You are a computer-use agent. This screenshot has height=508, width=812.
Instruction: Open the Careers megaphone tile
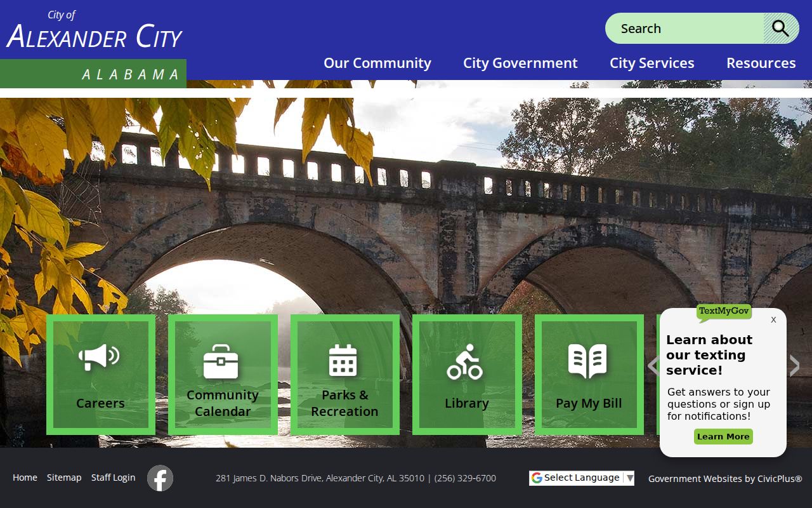point(101,375)
